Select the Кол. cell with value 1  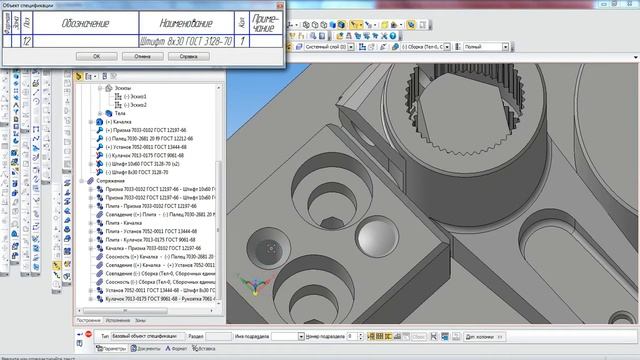[x=242, y=41]
